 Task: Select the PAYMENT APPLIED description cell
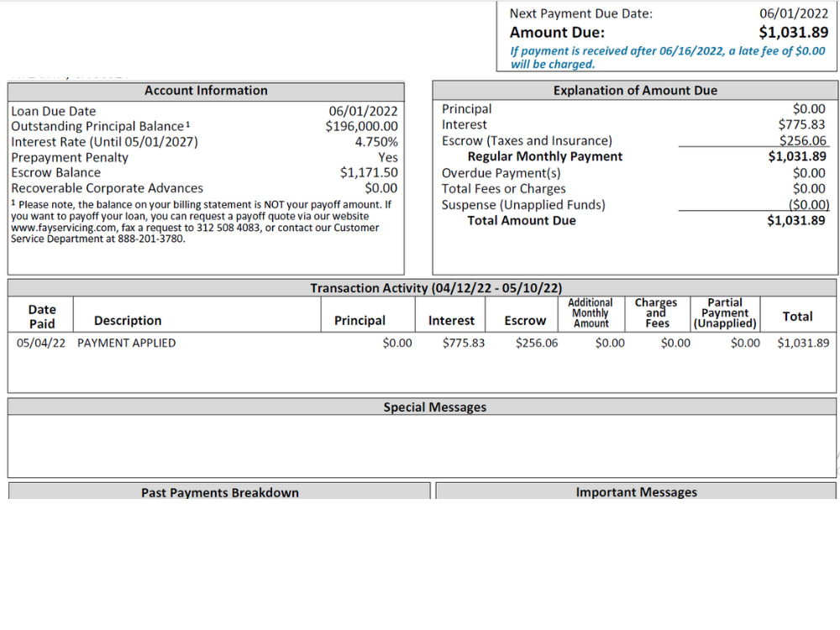point(127,343)
